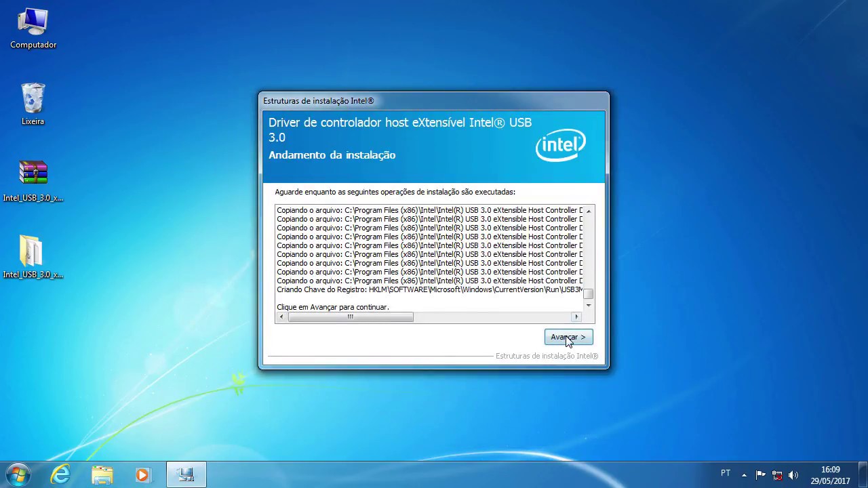Click the horizontal scrollbar thumb in log
The image size is (868, 488).
click(x=351, y=317)
